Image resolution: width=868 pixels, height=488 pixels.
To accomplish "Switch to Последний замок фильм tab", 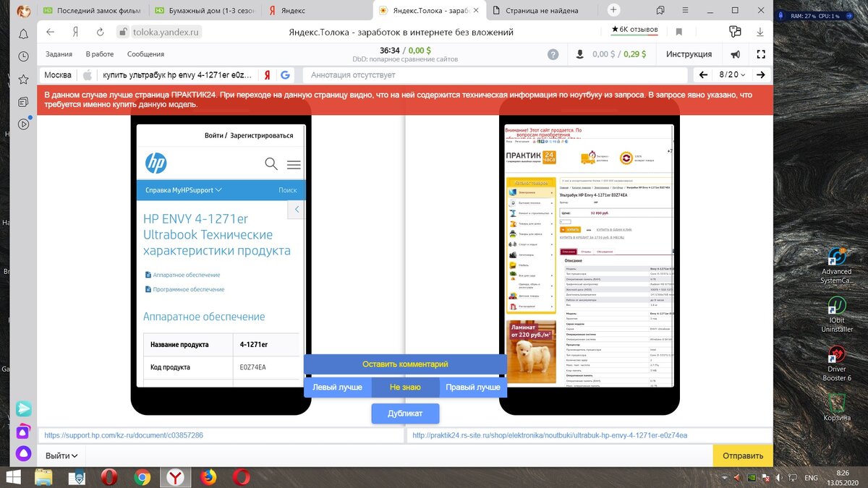I will pyautogui.click(x=93, y=11).
